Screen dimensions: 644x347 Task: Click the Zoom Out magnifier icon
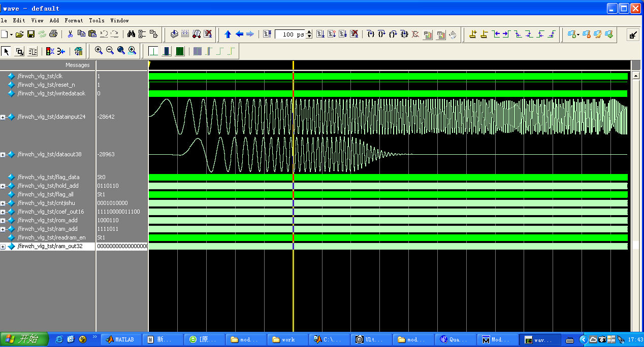tap(110, 51)
